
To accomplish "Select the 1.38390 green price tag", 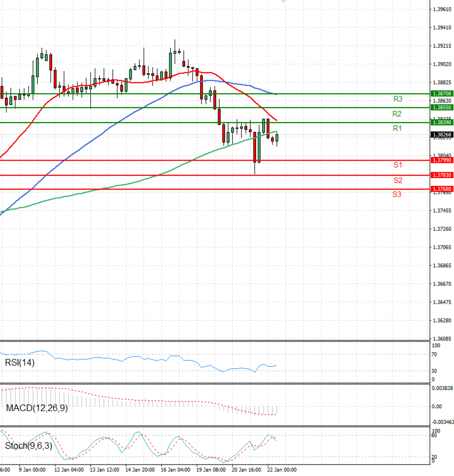I will click(x=441, y=123).
